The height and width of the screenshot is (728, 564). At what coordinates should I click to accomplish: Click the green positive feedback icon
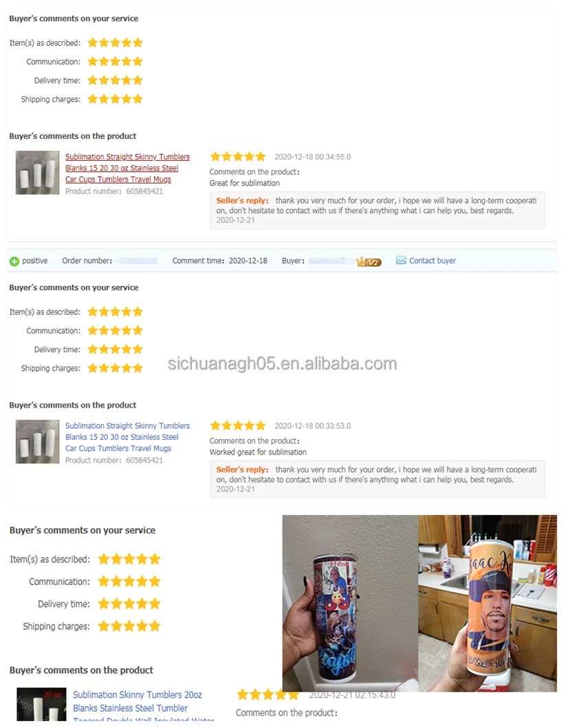[x=14, y=261]
